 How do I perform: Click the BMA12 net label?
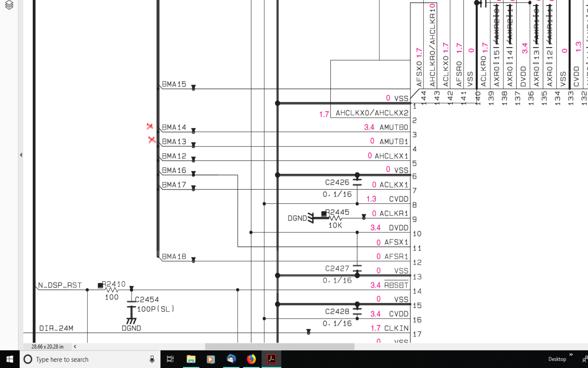(x=174, y=156)
